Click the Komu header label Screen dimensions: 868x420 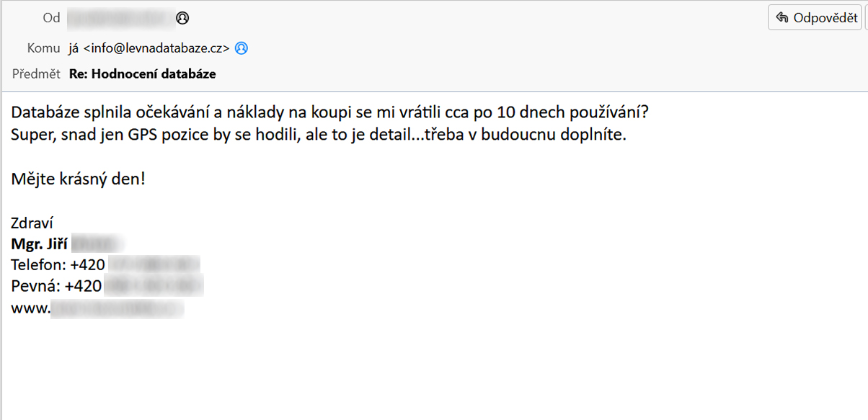click(x=43, y=48)
